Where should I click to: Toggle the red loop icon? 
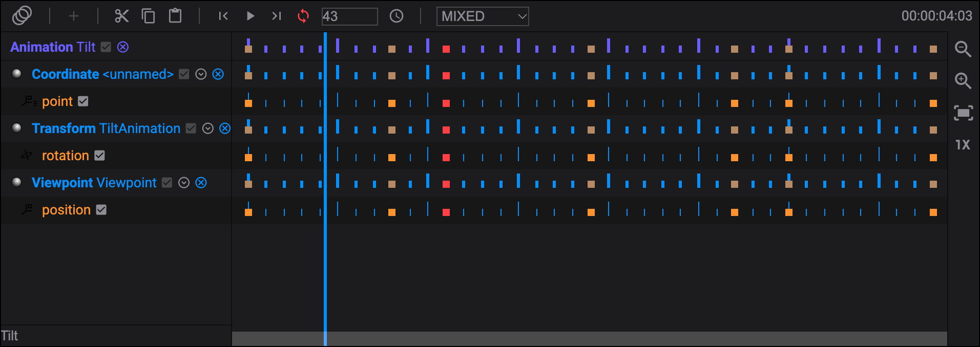tap(303, 16)
